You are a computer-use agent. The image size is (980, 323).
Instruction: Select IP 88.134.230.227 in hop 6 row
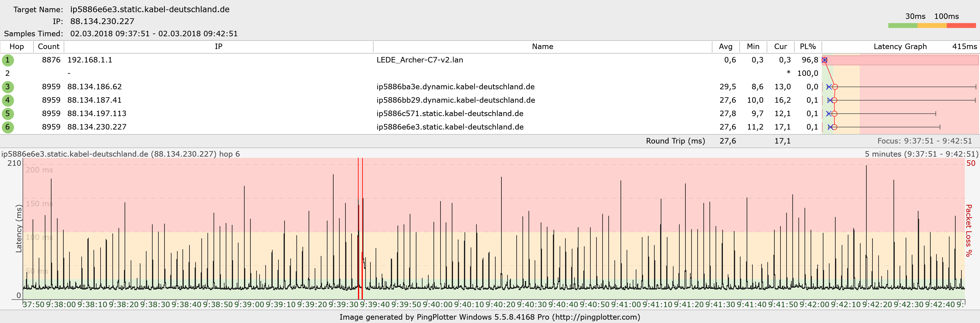click(97, 127)
